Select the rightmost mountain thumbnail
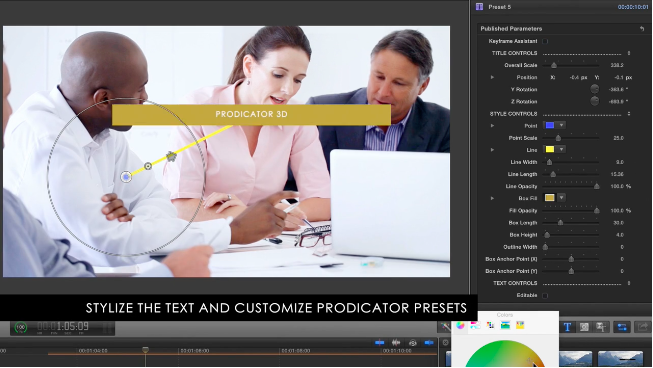 [x=620, y=358]
